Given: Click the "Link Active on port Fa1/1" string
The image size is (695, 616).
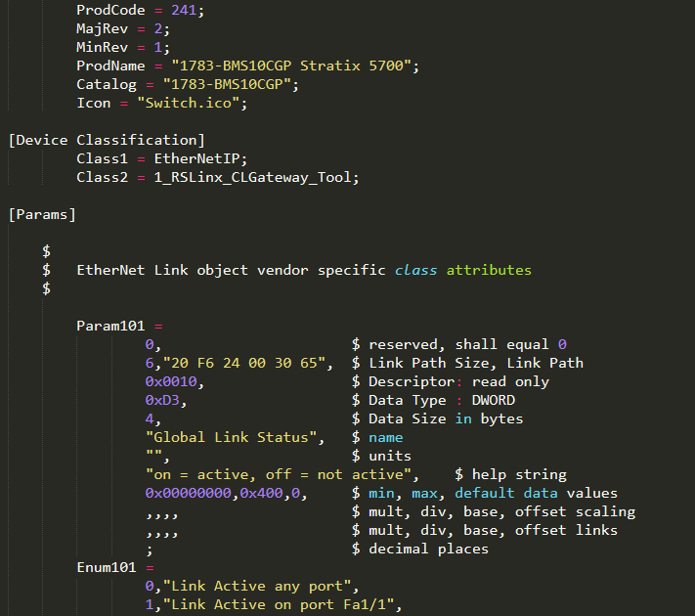Looking at the screenshot, I should (x=282, y=604).
